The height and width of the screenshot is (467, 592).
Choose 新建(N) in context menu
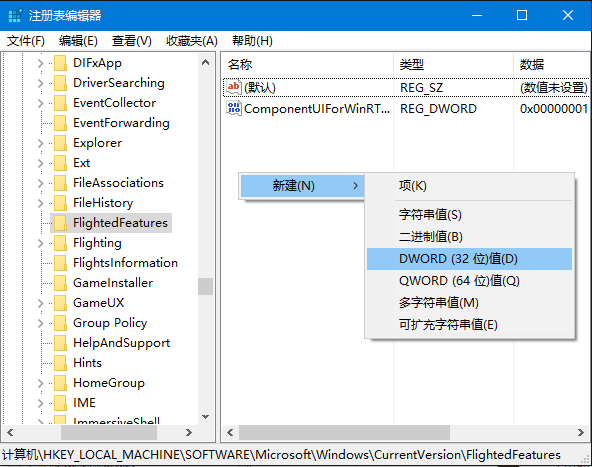(x=302, y=186)
